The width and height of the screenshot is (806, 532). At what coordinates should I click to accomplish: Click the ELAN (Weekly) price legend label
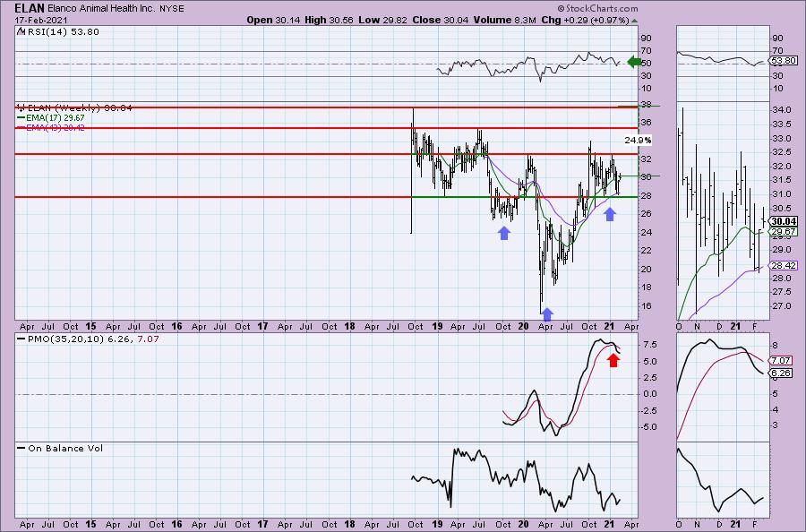tap(79, 108)
